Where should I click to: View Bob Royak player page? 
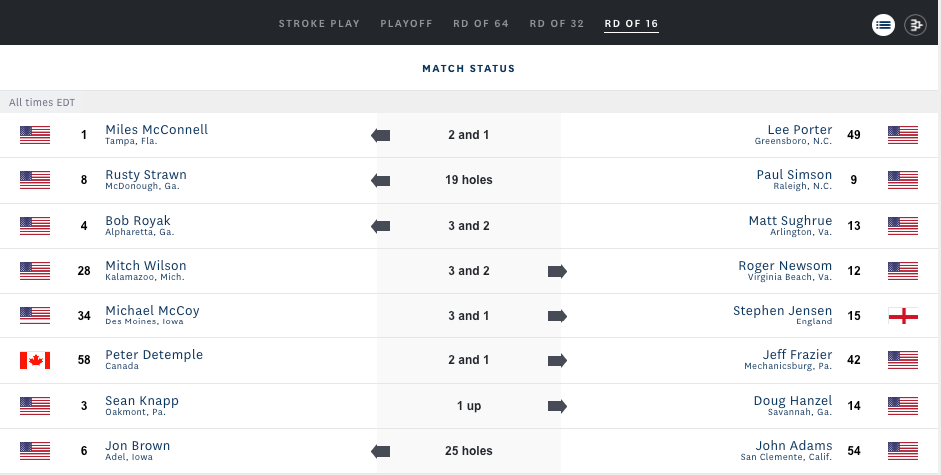[x=138, y=220]
